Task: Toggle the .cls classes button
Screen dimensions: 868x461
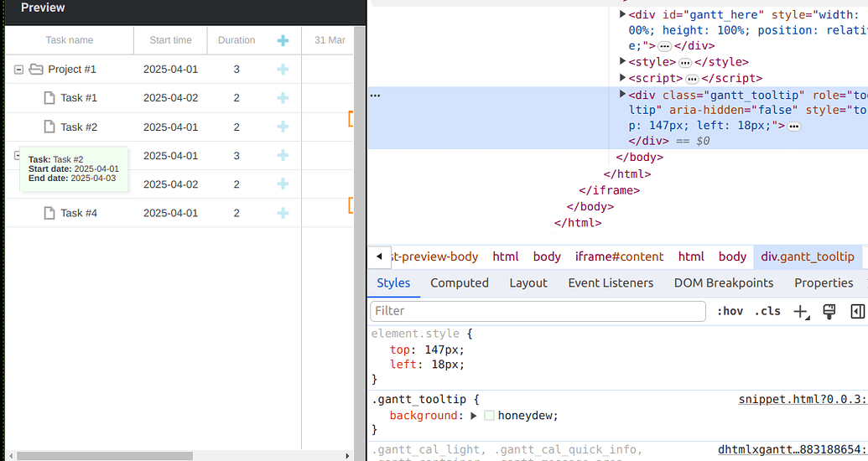Action: pos(767,312)
